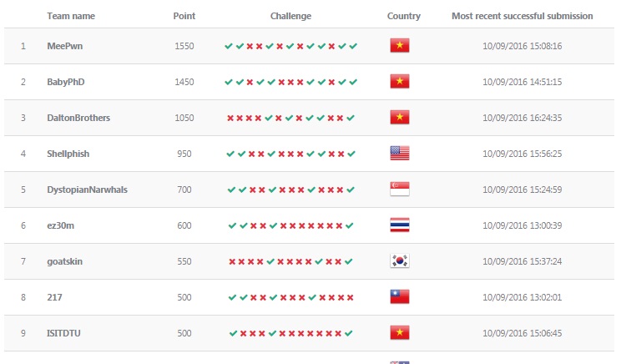Click team 217's Taiwan flag icon

(x=400, y=297)
